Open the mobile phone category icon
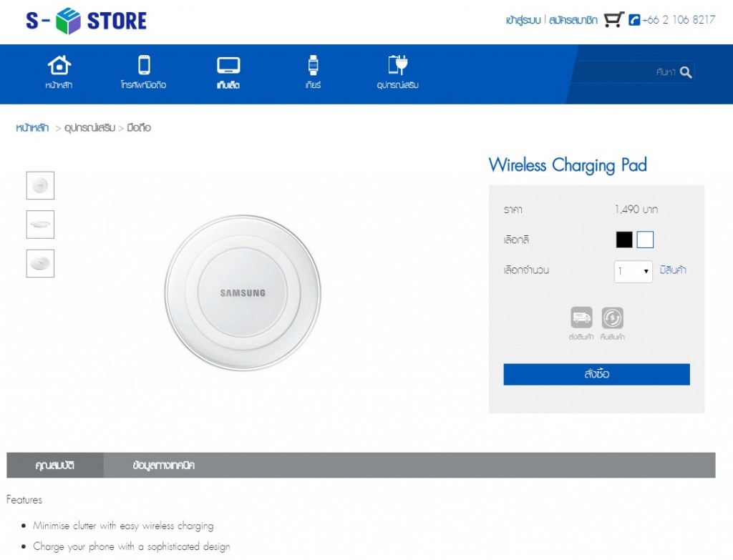733x560 pixels. coord(144,65)
